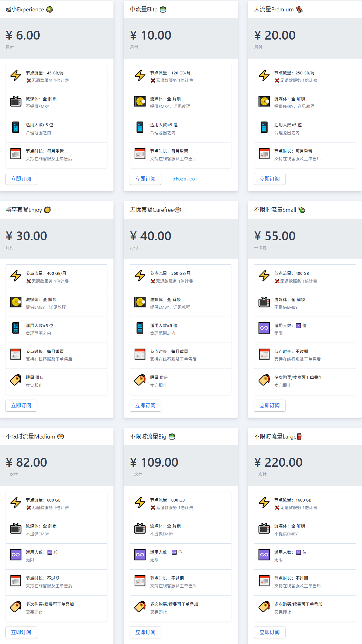The image size is (362, 644).
Task: Click the price tag icon in 不限时流量Large card
Action: tap(264, 607)
